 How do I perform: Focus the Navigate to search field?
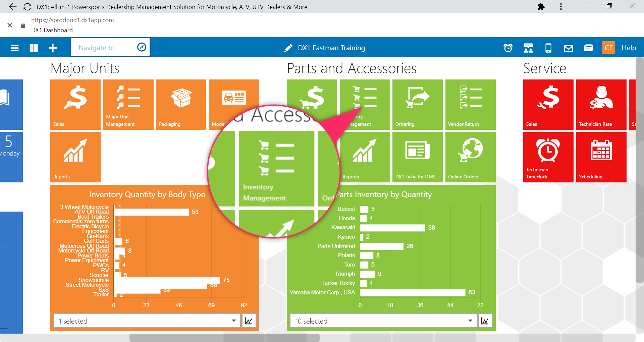[x=110, y=48]
